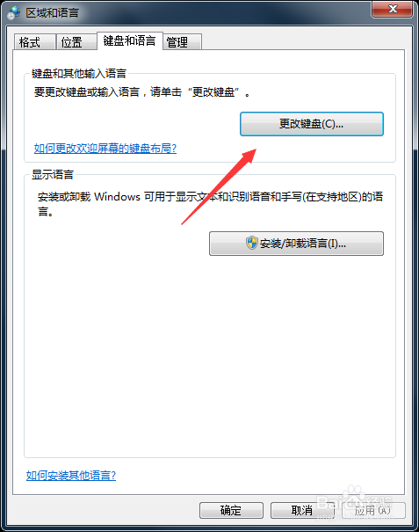Open the 安装/卸载语言(I)... dialog
419x532 pixels.
click(296, 244)
